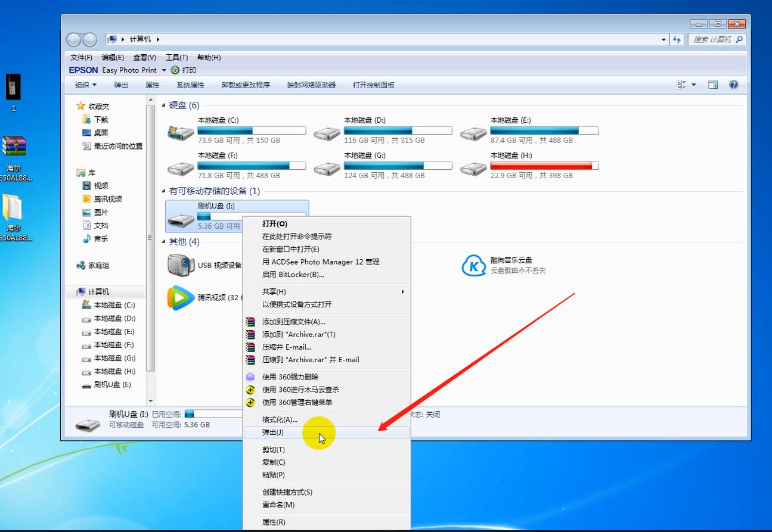Click 打开控制面板 toolbar button
This screenshot has height=532, width=772.
(x=373, y=85)
